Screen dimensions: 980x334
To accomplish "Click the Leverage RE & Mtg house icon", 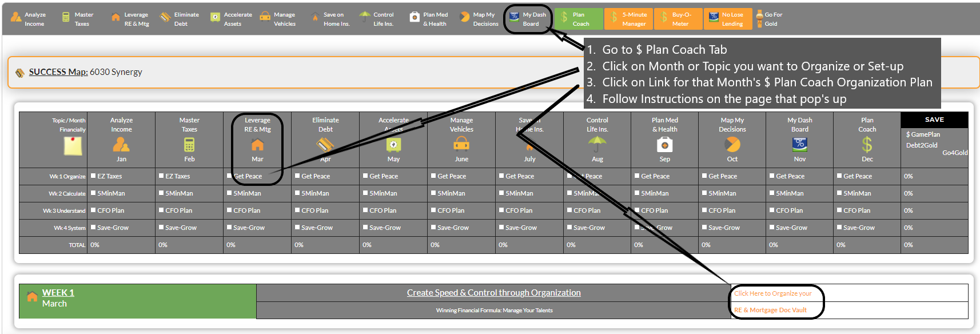I will (257, 145).
